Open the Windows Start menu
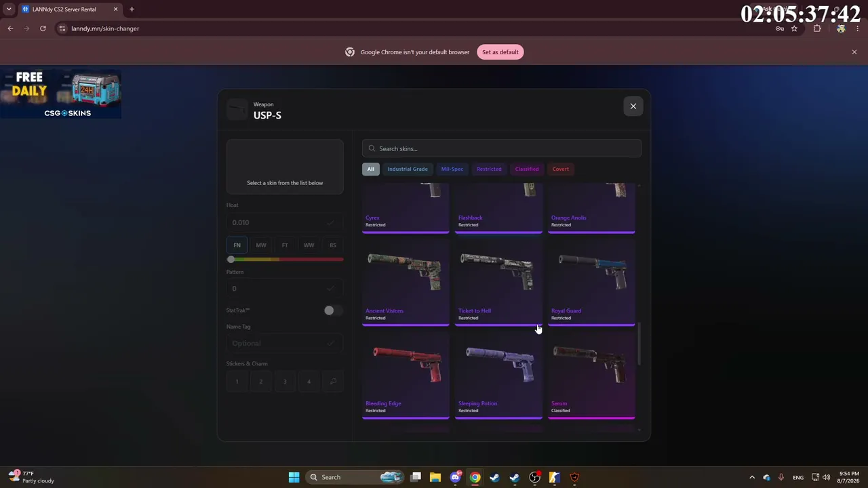868x488 pixels. pos(294,477)
